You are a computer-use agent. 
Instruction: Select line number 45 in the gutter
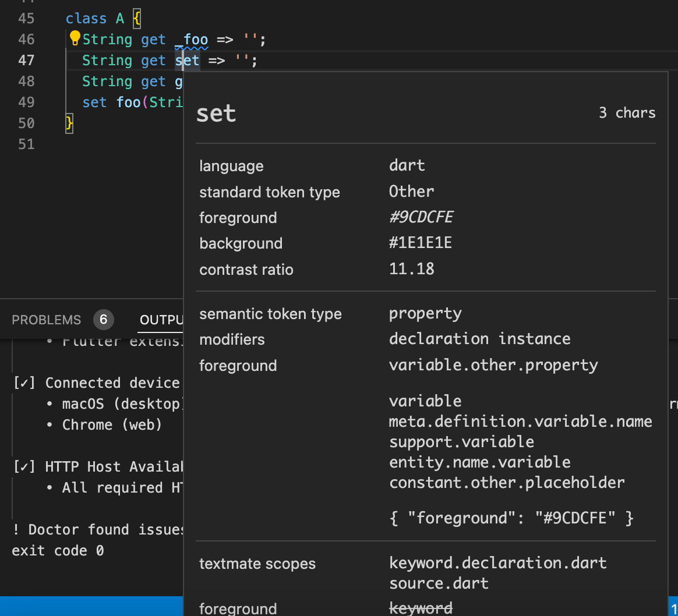pos(26,19)
